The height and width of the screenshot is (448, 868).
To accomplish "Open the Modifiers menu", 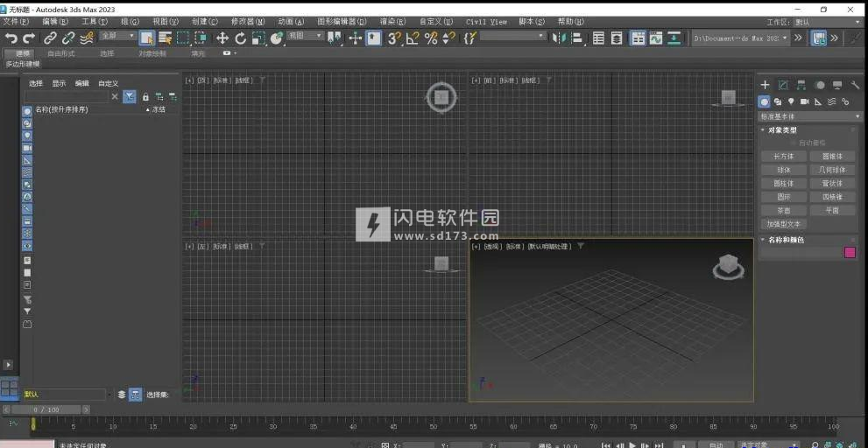I will 248,22.
